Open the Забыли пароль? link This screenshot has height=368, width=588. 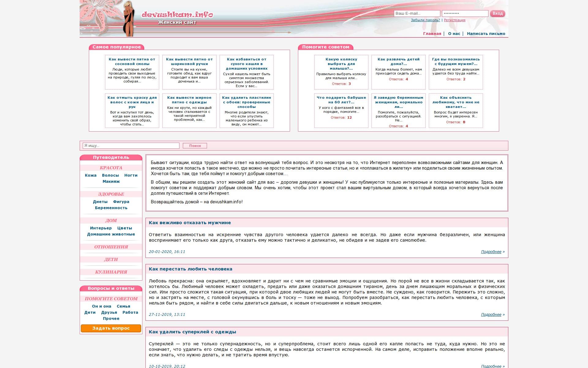[x=425, y=20]
